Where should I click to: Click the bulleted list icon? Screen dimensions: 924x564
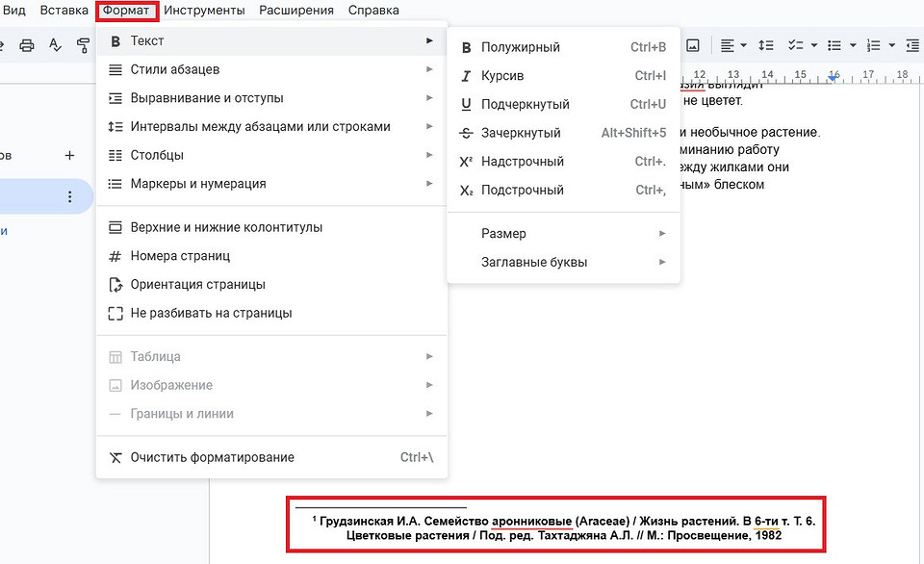tap(834, 44)
